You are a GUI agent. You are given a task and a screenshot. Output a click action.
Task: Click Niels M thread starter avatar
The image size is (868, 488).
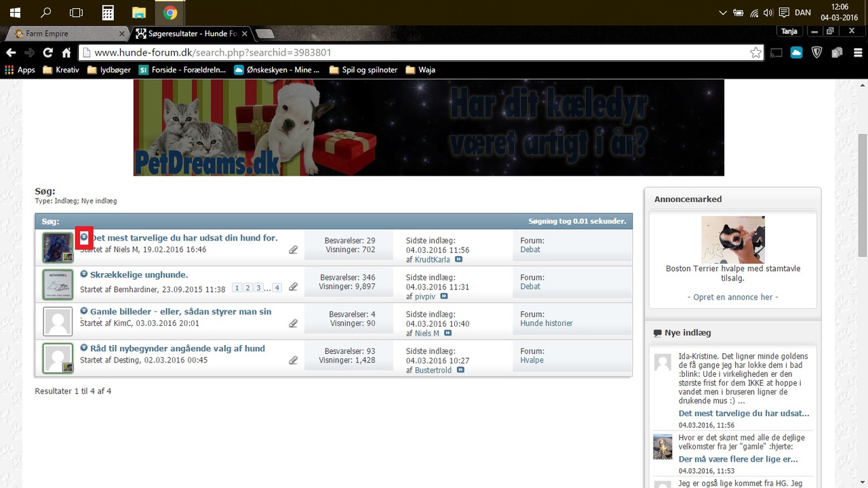click(58, 247)
